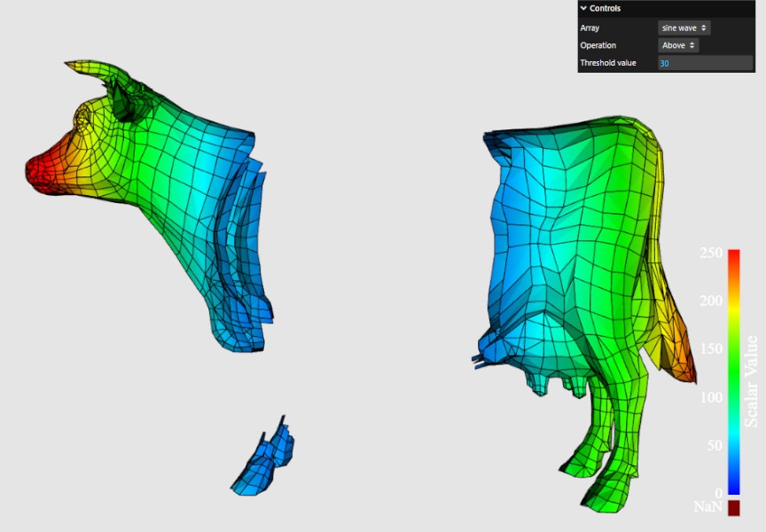The width and height of the screenshot is (766, 532).
Task: Click the Scalar Value legend title
Action: (x=751, y=381)
